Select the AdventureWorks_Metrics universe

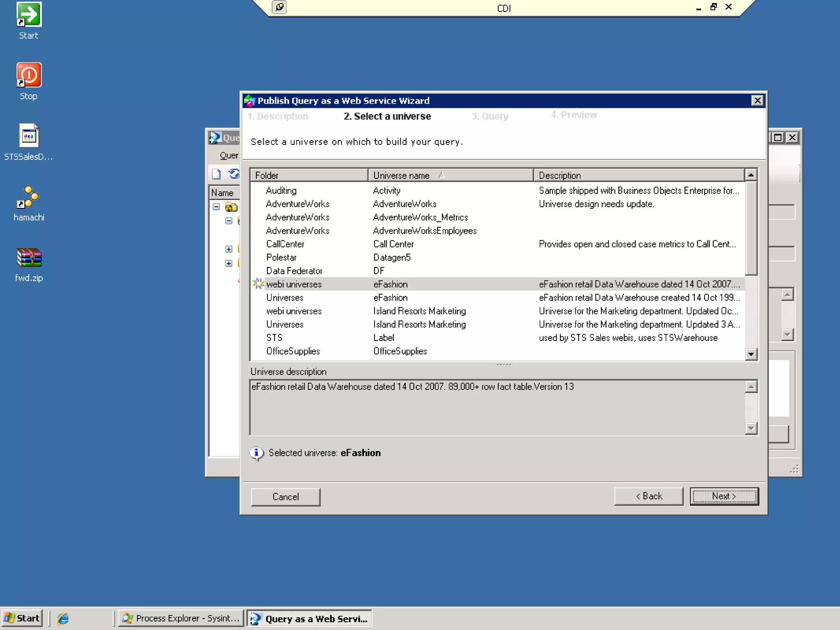[498, 217]
